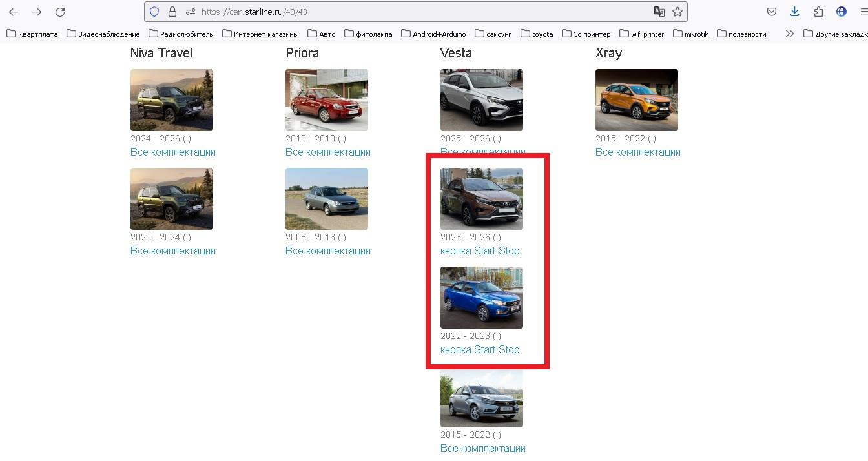
Task: Open the фитолампа bookmark folder
Action: click(369, 34)
